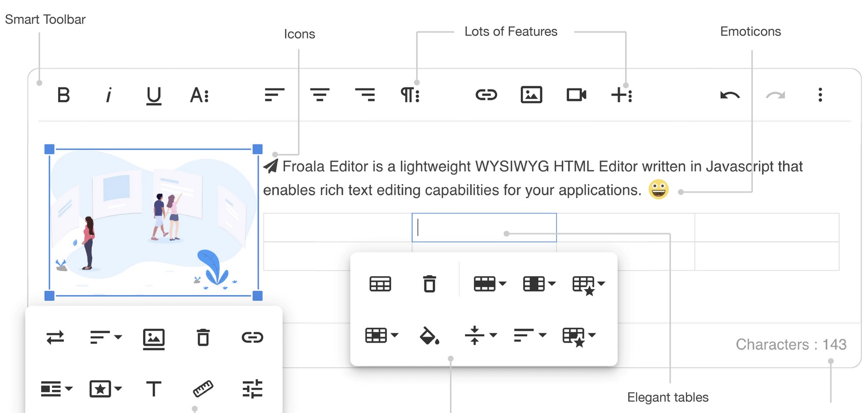Click the Insert Video icon
This screenshot has width=868, height=413.
click(576, 95)
